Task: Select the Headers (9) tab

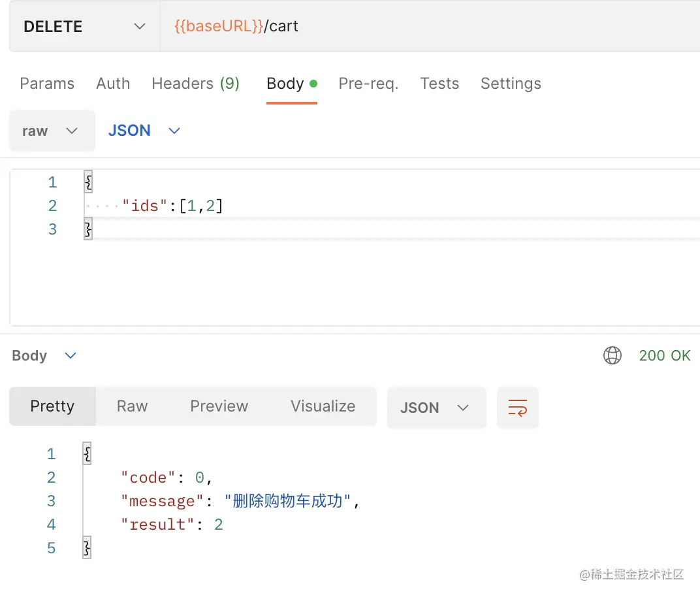Action: [x=195, y=84]
